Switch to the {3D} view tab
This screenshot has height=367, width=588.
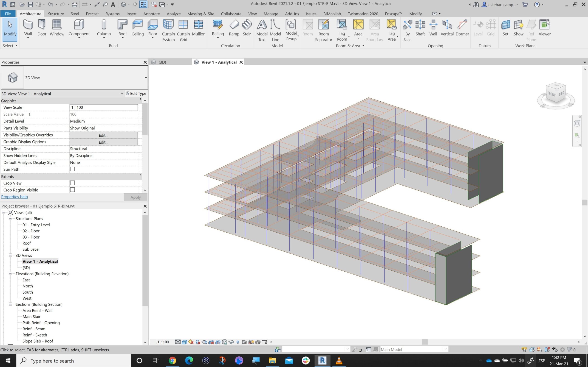162,62
